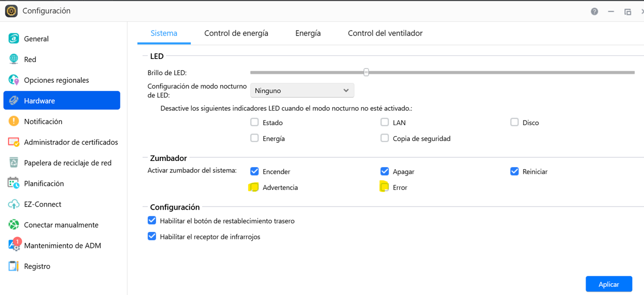Select Registro in the sidebar

pos(37,266)
